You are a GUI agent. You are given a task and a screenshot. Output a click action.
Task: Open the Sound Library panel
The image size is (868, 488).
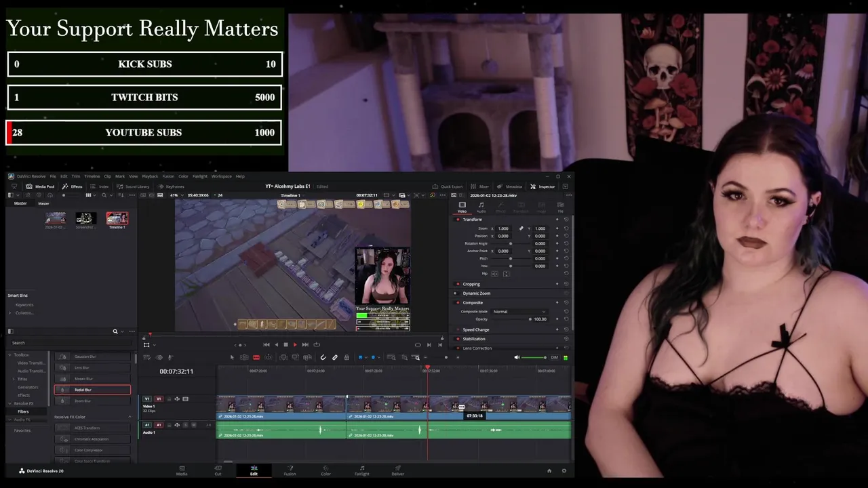[x=133, y=186]
